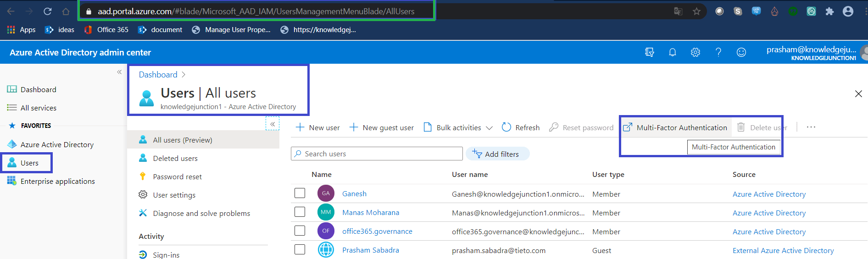Open more commands ellipsis menu
The image size is (868, 259).
point(811,127)
